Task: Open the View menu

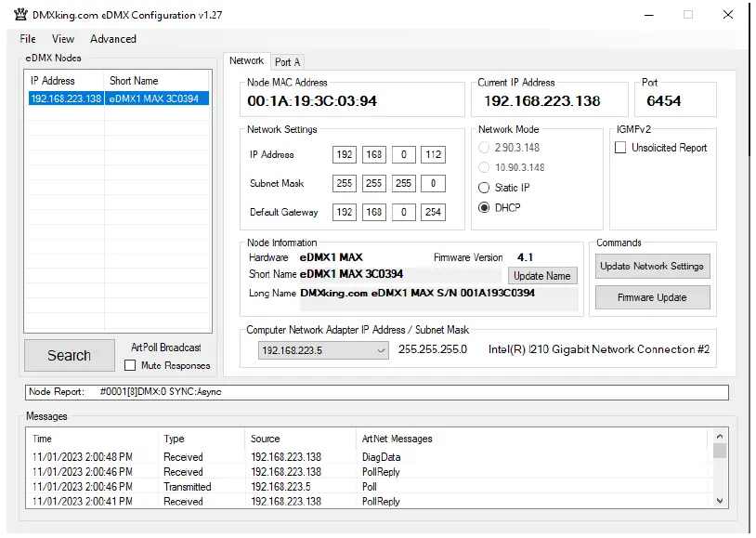Action: (63, 39)
